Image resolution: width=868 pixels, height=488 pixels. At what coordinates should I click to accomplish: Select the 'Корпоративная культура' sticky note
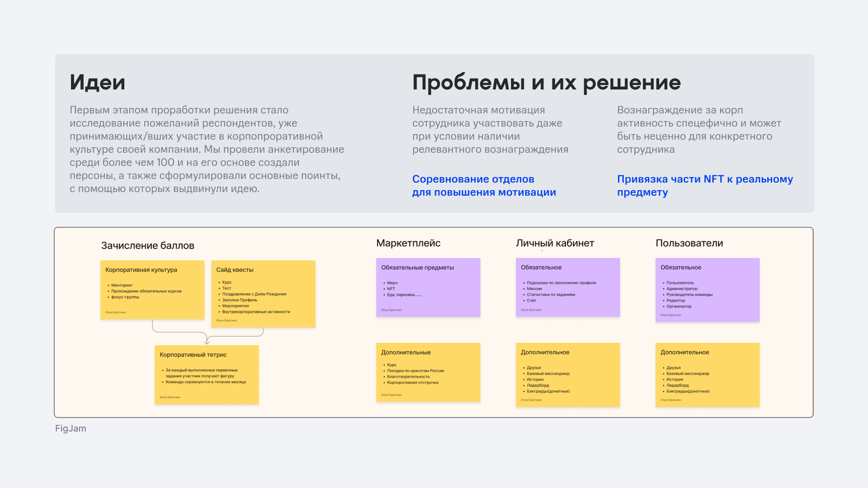(152, 290)
